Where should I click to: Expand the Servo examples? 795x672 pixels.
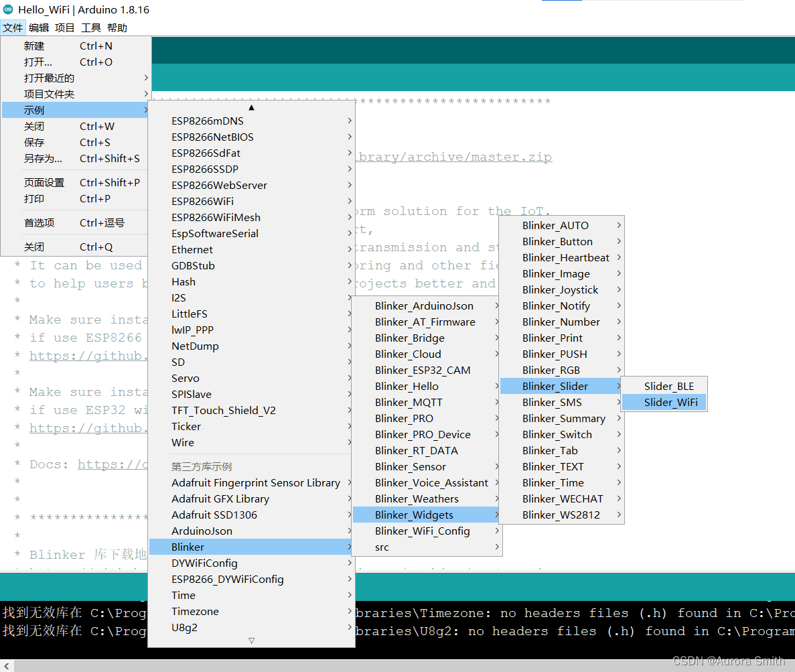coord(251,379)
